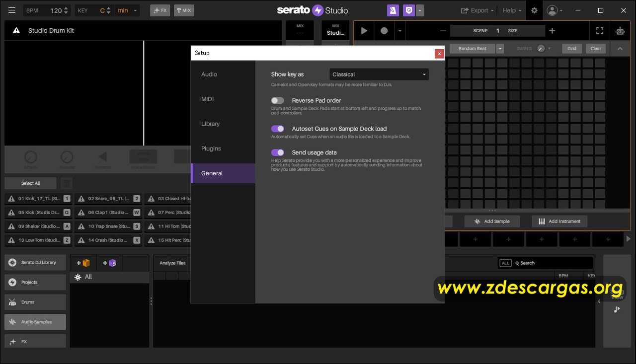The height and width of the screenshot is (364, 636).
Task: Click the Clear button
Action: (x=596, y=49)
